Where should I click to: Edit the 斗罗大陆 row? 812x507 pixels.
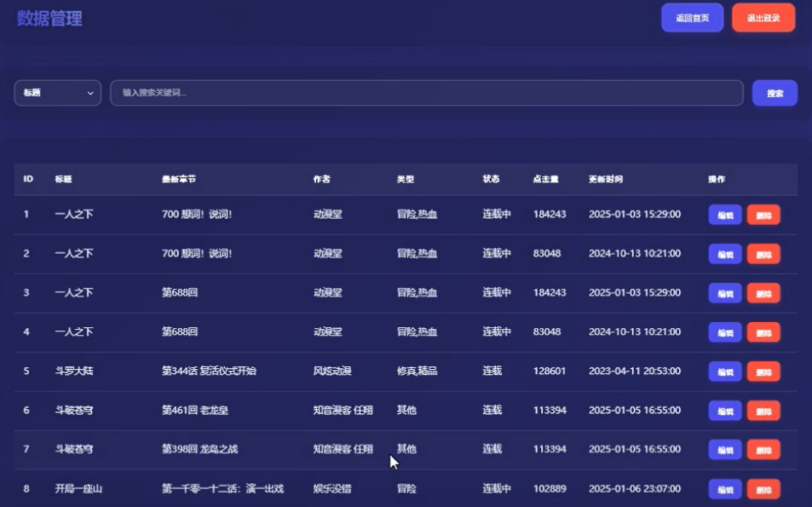(x=725, y=372)
